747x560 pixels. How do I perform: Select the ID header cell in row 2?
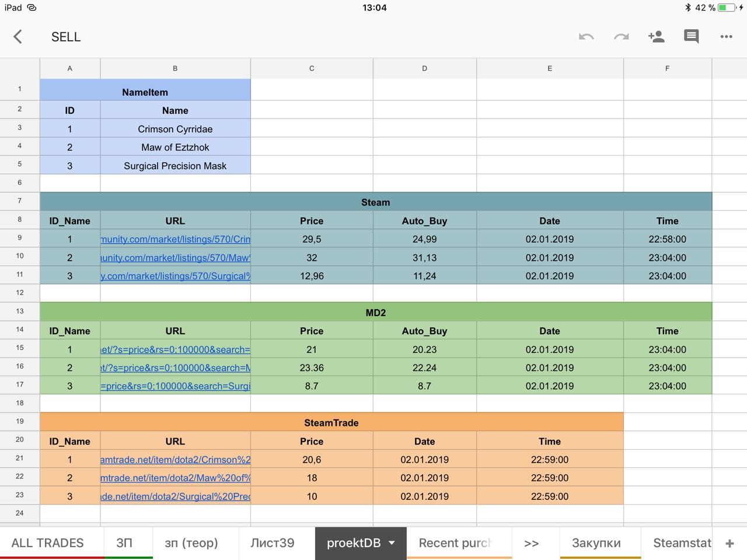coord(70,110)
